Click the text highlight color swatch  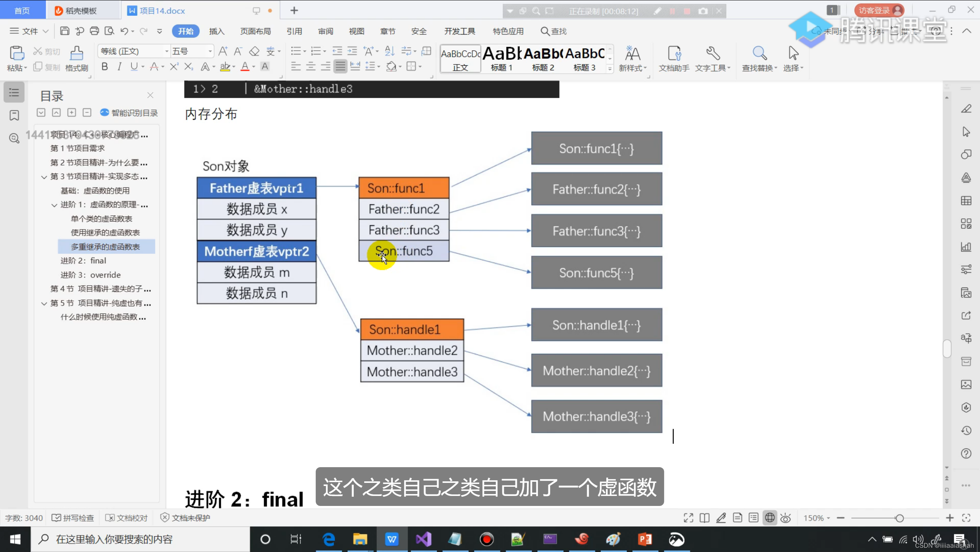225,67
